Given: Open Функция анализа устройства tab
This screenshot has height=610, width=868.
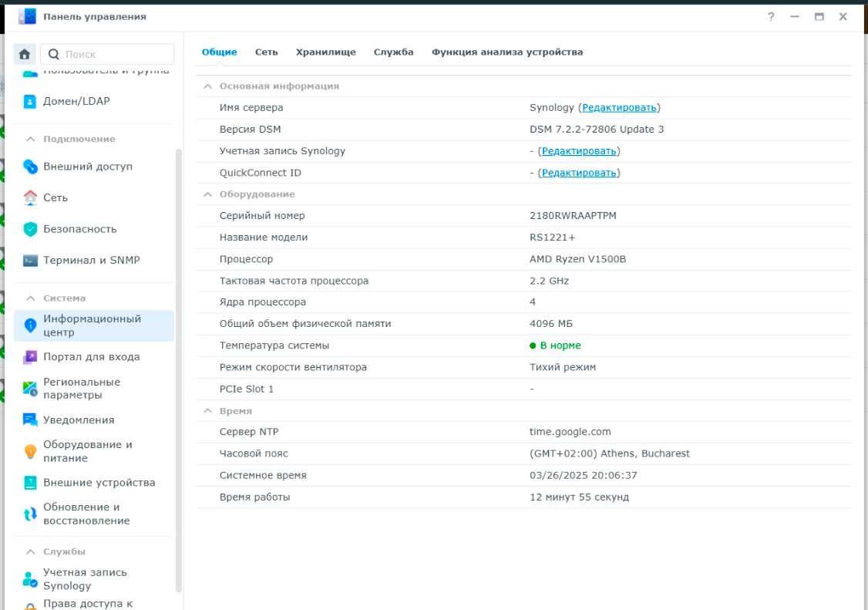Looking at the screenshot, I should click(x=507, y=52).
